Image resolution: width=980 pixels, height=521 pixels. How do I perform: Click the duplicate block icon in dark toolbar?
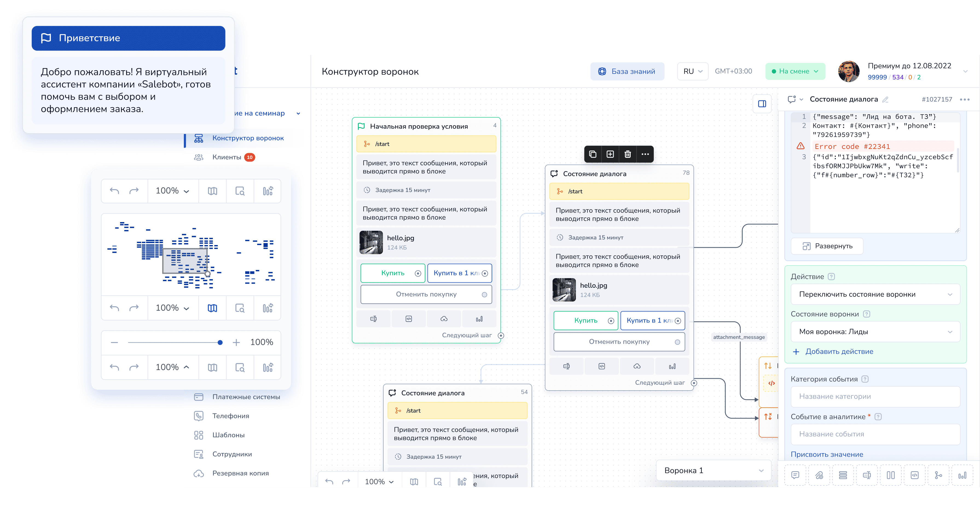[x=592, y=154]
